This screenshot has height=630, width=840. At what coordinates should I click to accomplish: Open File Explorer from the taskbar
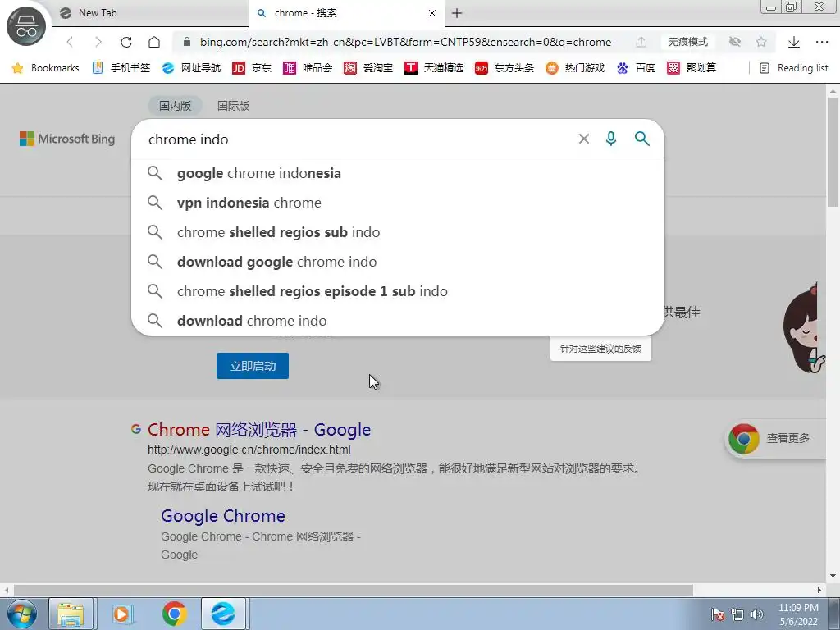click(x=71, y=614)
